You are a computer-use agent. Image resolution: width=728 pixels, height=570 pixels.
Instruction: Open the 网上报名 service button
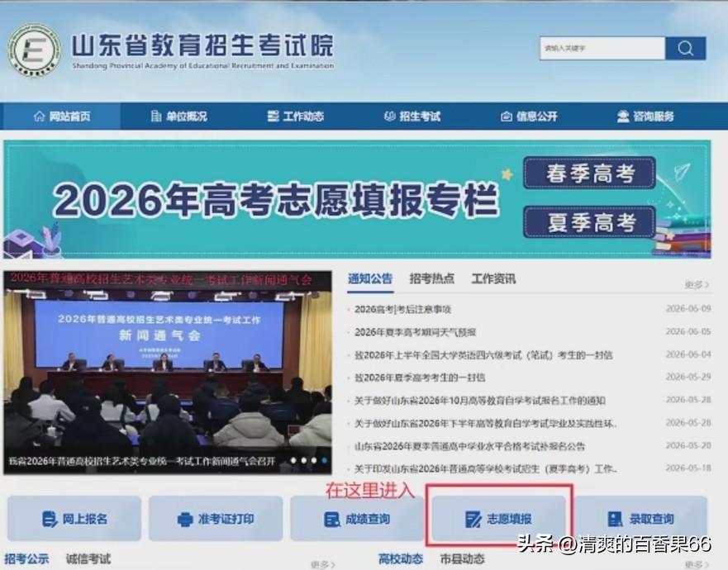tap(74, 519)
